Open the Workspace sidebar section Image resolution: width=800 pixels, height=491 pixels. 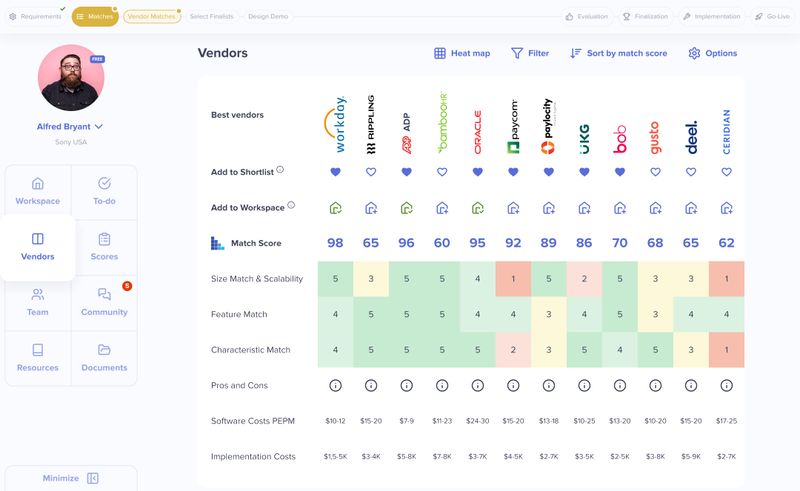point(38,192)
